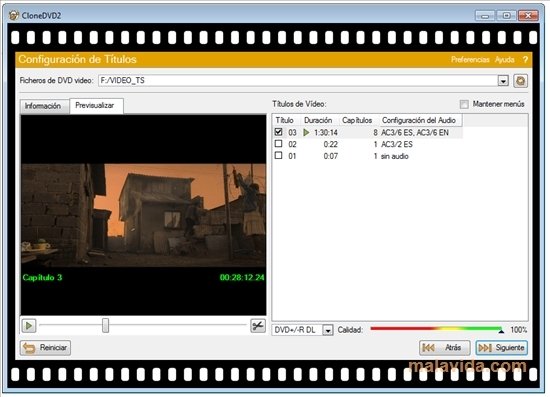Switch to the Información tab
The image size is (550, 397).
point(43,106)
